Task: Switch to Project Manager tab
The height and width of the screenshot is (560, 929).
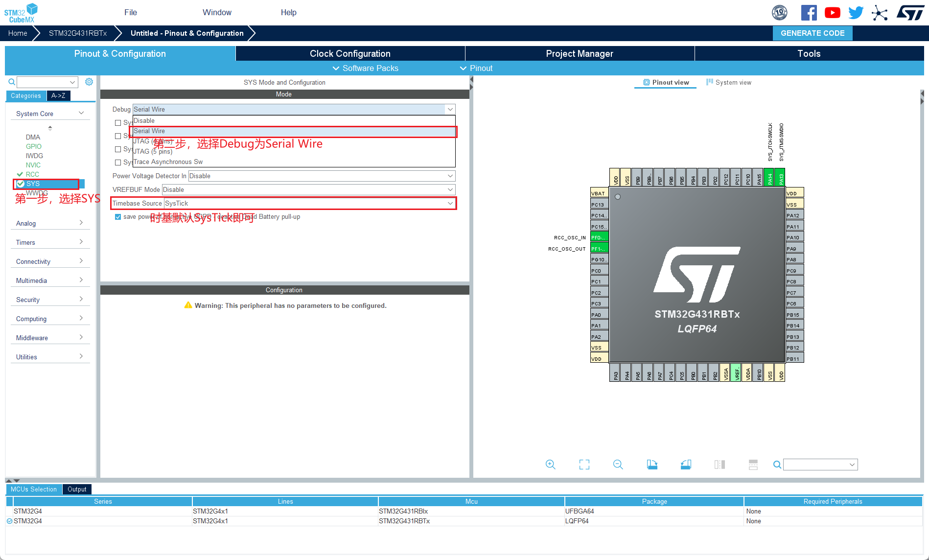Action: pos(580,53)
